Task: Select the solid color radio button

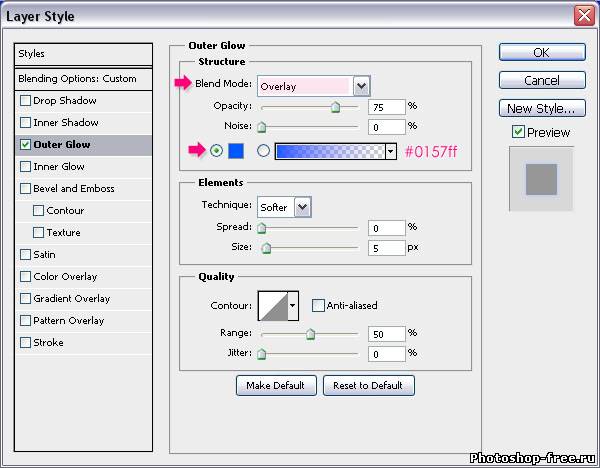Action: [217, 151]
